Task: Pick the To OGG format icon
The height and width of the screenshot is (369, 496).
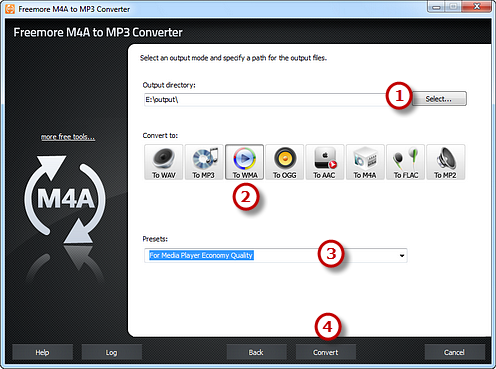Action: (x=285, y=162)
